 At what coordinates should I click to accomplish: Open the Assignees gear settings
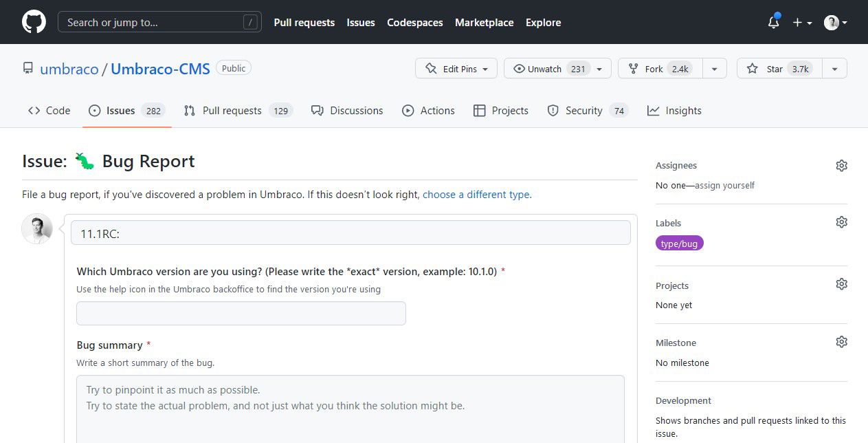[x=841, y=166]
